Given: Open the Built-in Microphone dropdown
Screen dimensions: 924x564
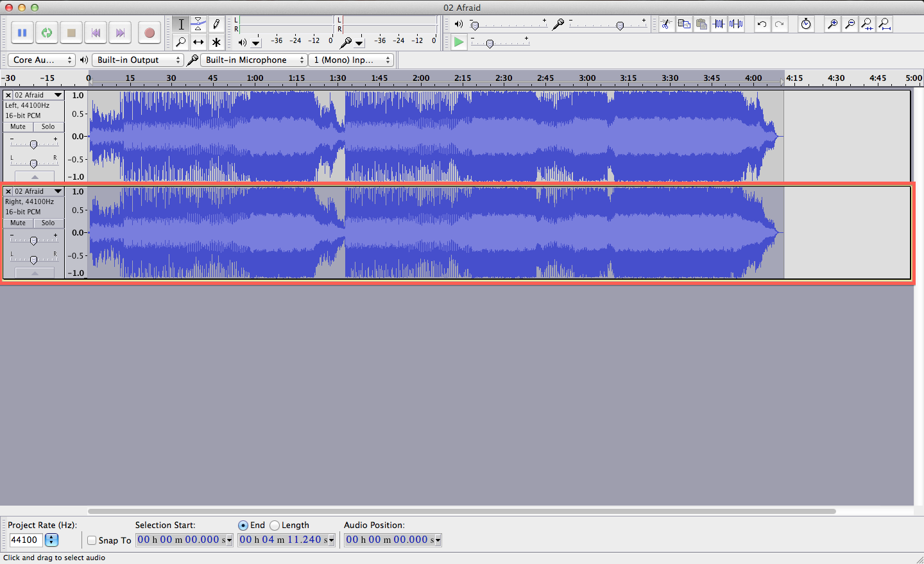Looking at the screenshot, I should 253,59.
